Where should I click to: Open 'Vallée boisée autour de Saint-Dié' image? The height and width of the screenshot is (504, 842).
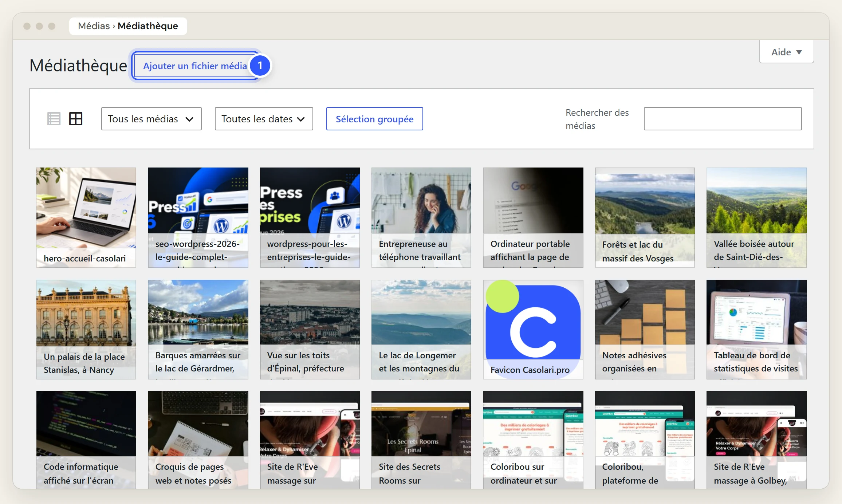pyautogui.click(x=757, y=218)
